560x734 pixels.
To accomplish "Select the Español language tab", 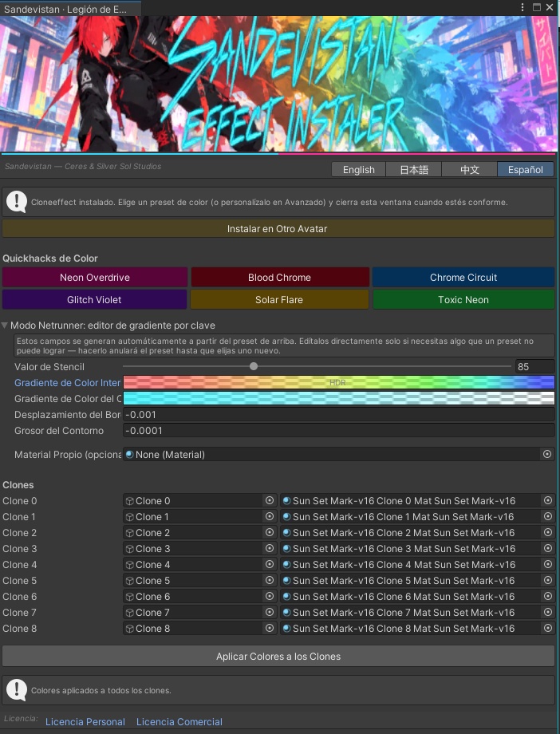I will [526, 169].
